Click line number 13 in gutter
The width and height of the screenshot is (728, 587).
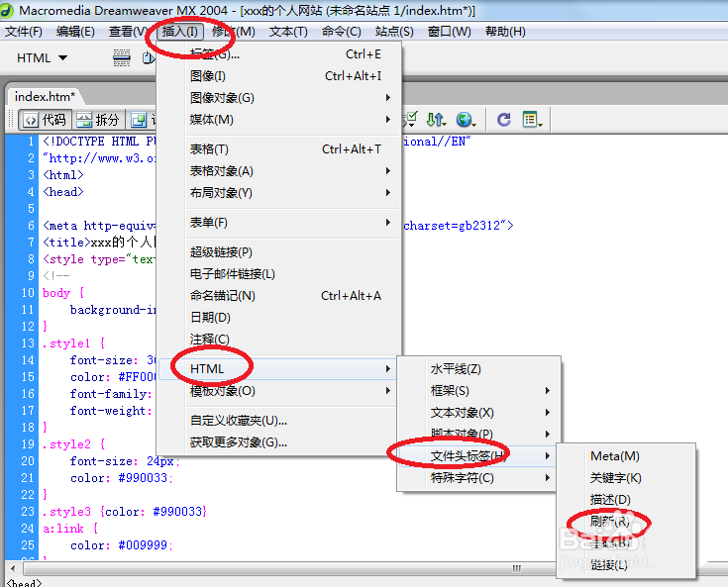[28, 343]
